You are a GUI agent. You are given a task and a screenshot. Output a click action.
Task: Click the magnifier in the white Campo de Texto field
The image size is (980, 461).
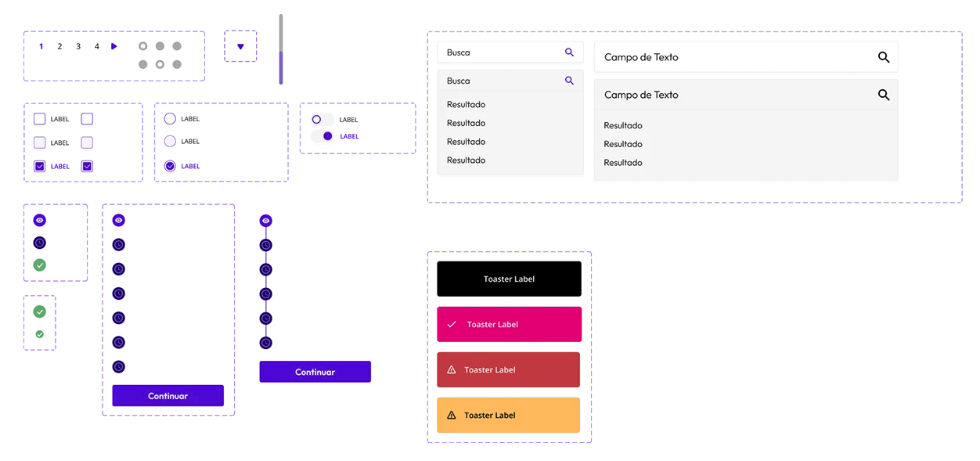(884, 57)
